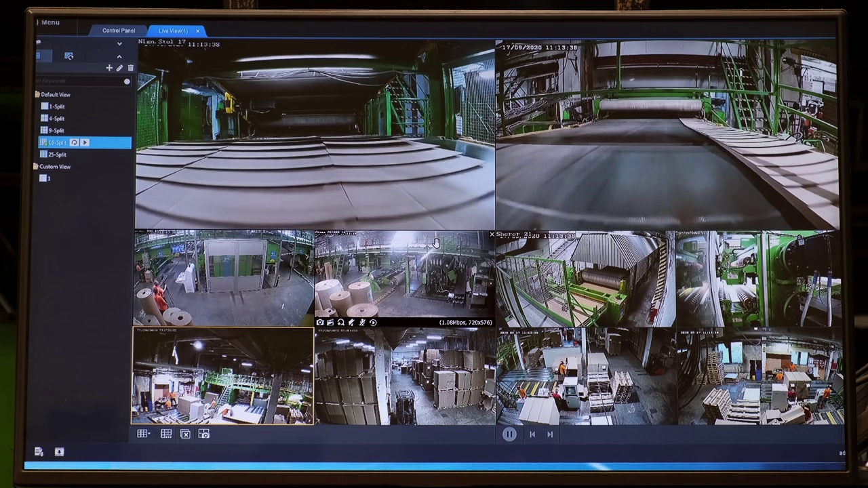Viewport: 868px width, 488px height.
Task: Clear the keywords search field button
Action: point(127,81)
